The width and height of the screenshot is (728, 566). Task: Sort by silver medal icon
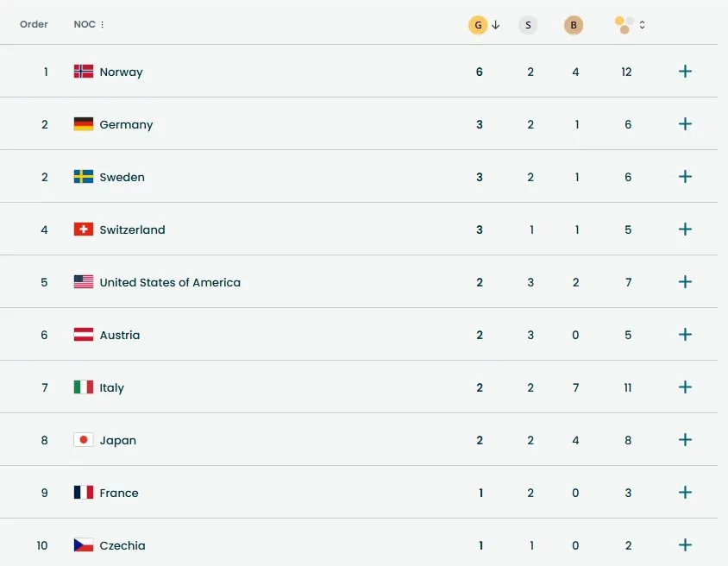click(x=528, y=25)
